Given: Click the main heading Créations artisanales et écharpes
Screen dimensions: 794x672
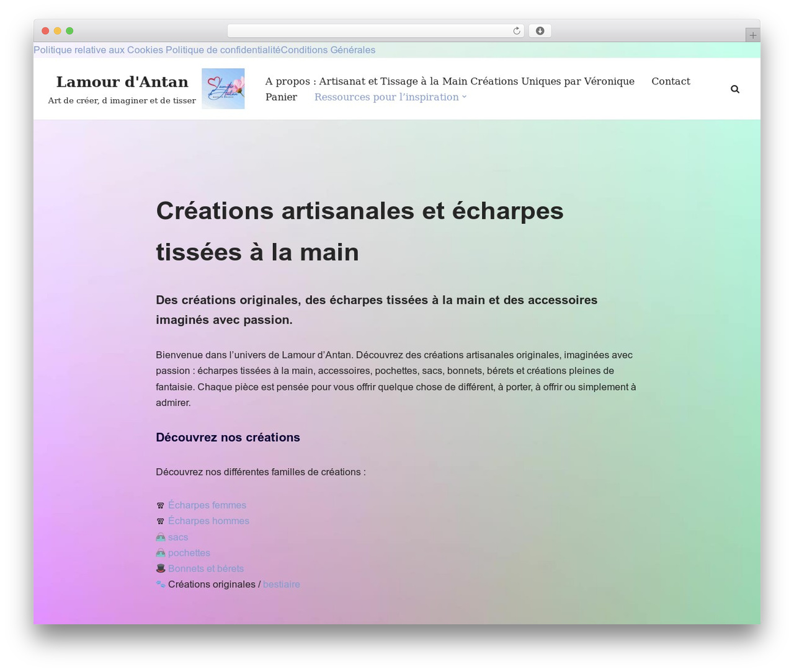Looking at the screenshot, I should 360,231.
